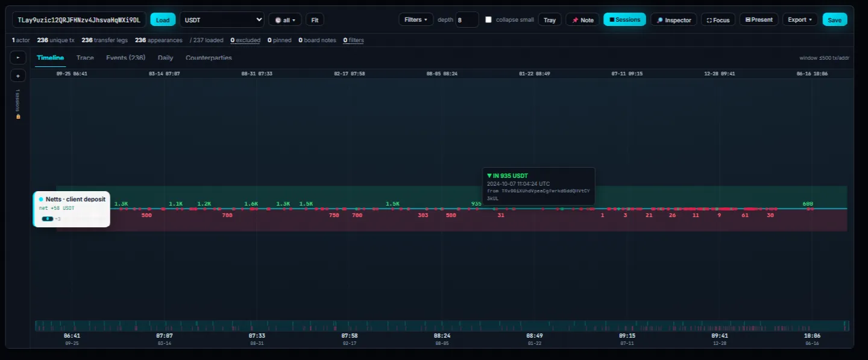
Task: Click the "0 board notes" counter
Action: point(317,40)
